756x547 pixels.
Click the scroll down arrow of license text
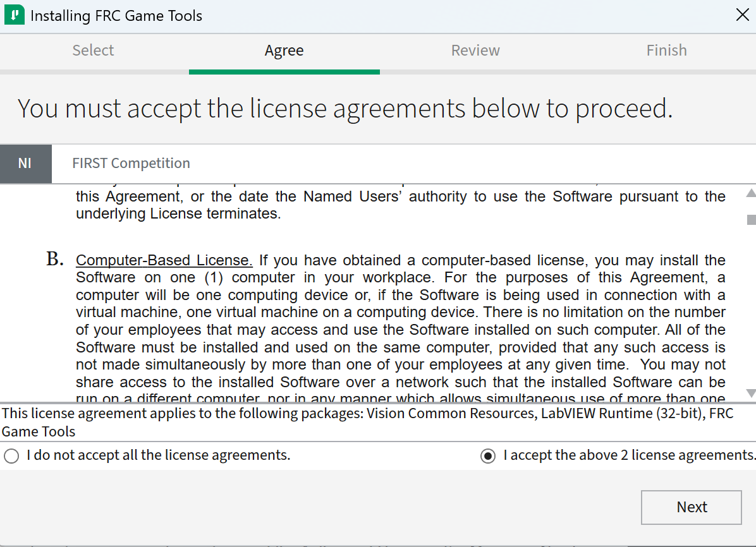tap(750, 393)
